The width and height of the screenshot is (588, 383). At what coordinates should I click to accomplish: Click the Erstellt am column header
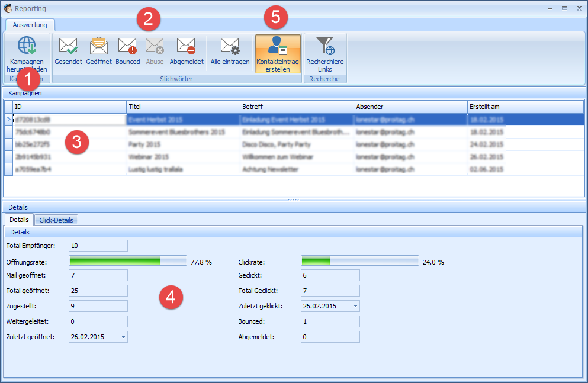pyautogui.click(x=525, y=107)
